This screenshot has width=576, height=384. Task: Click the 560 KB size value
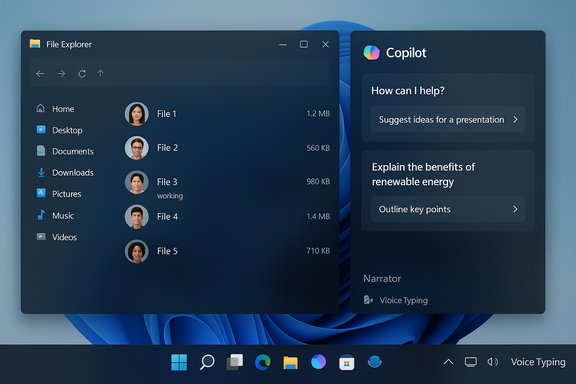tap(318, 148)
